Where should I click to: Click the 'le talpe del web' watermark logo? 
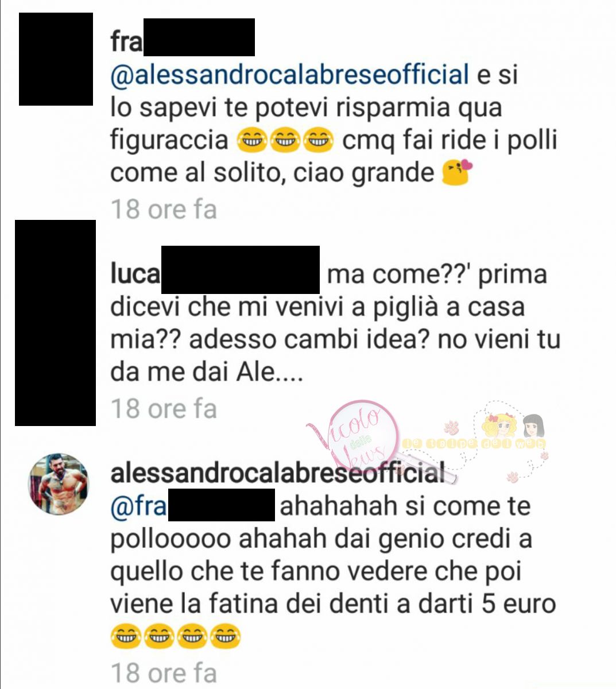[x=475, y=442]
